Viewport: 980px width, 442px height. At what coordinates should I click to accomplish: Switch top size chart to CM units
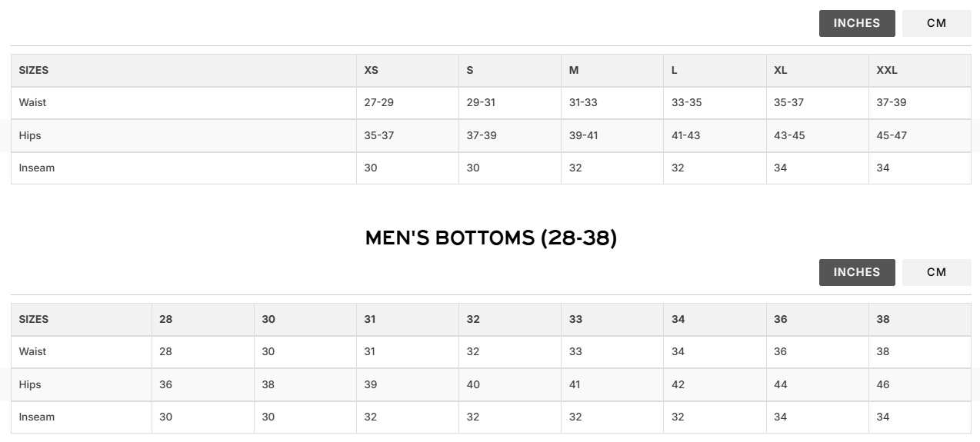coord(936,23)
